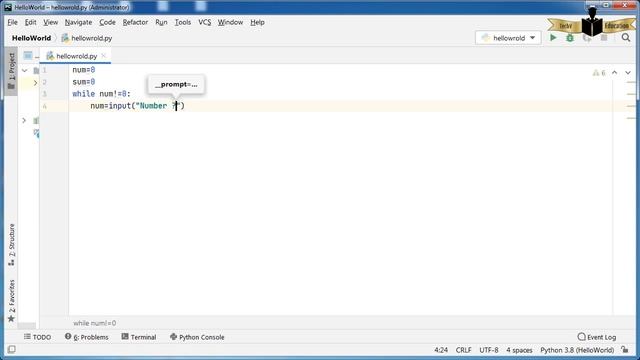Open the Tools menu

(x=182, y=22)
